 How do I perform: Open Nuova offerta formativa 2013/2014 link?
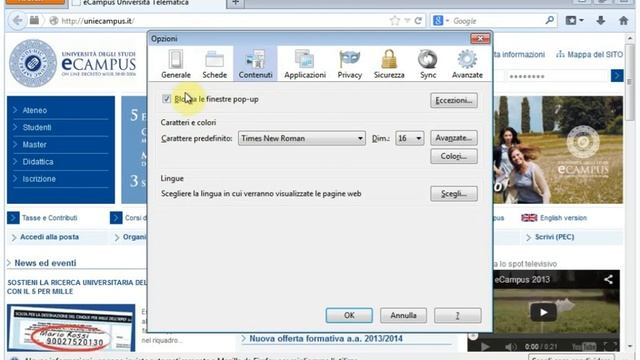[326, 339]
